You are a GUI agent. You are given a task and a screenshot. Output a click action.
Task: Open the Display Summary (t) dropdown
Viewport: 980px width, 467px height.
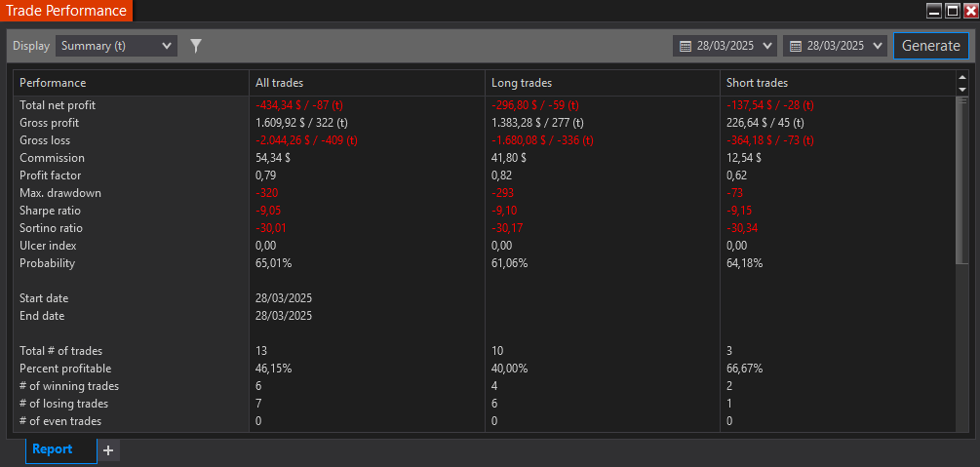coord(116,46)
